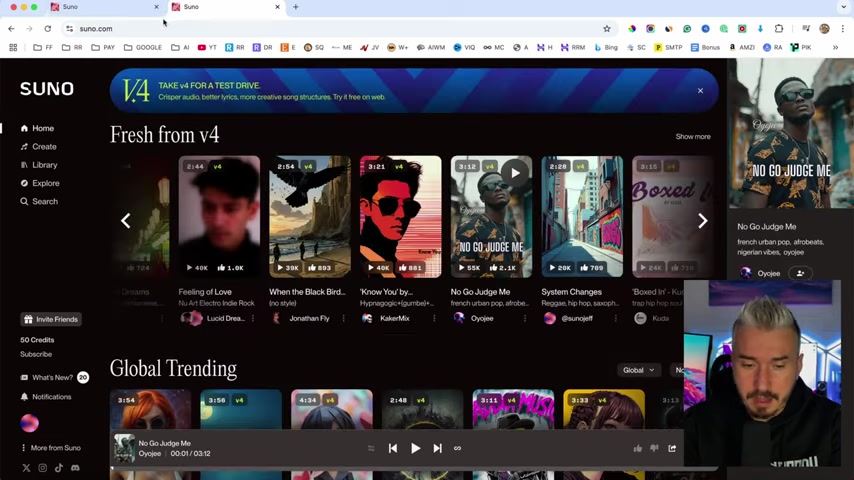The width and height of the screenshot is (854, 480).
Task: Open the YT bookmark
Action: pos(207,47)
